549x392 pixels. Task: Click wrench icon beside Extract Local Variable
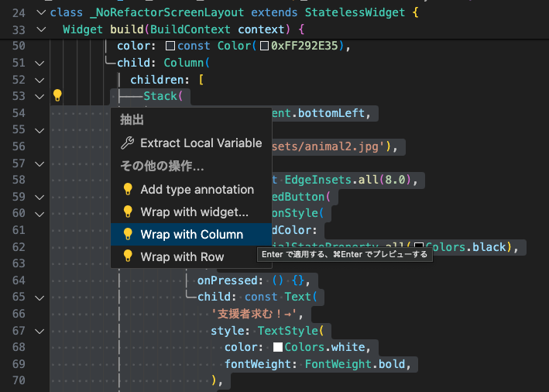tap(128, 143)
